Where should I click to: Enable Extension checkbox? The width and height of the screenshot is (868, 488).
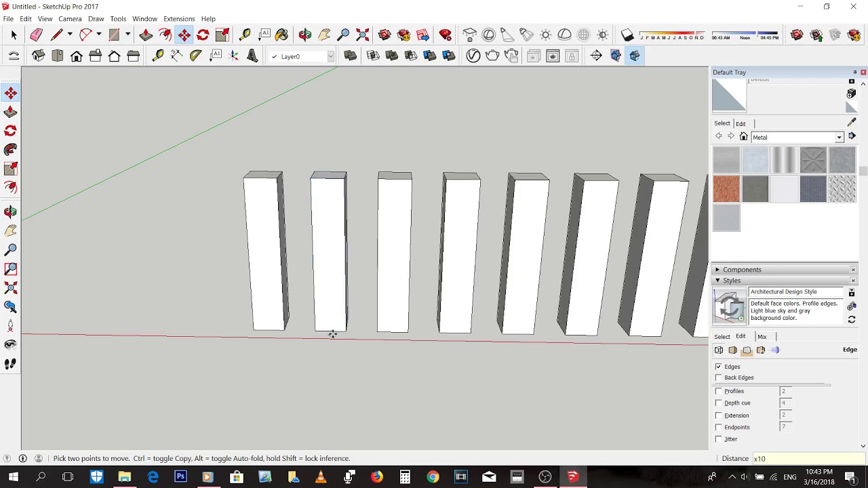pyautogui.click(x=718, y=415)
